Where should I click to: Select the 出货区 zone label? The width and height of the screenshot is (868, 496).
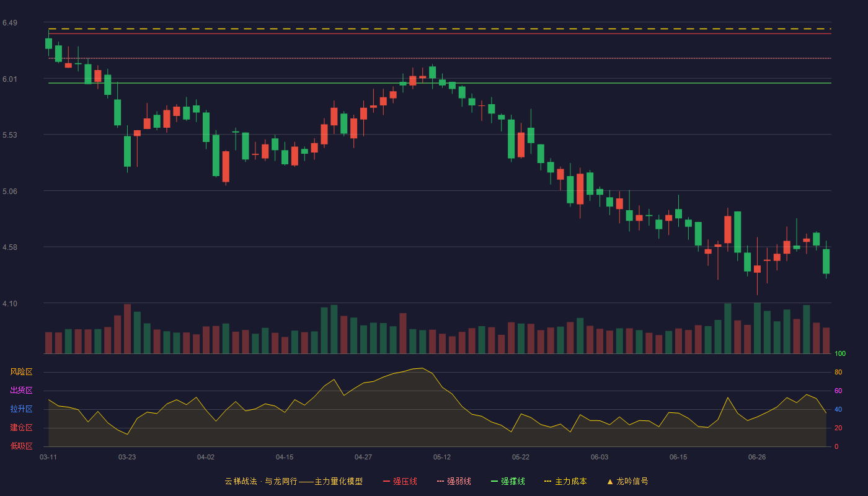(22, 391)
